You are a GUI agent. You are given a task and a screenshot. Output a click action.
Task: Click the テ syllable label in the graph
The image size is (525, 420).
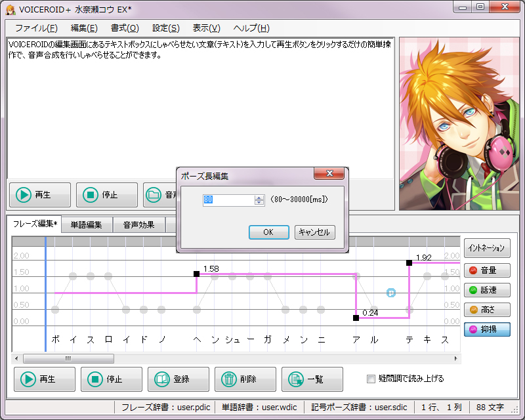coord(409,340)
